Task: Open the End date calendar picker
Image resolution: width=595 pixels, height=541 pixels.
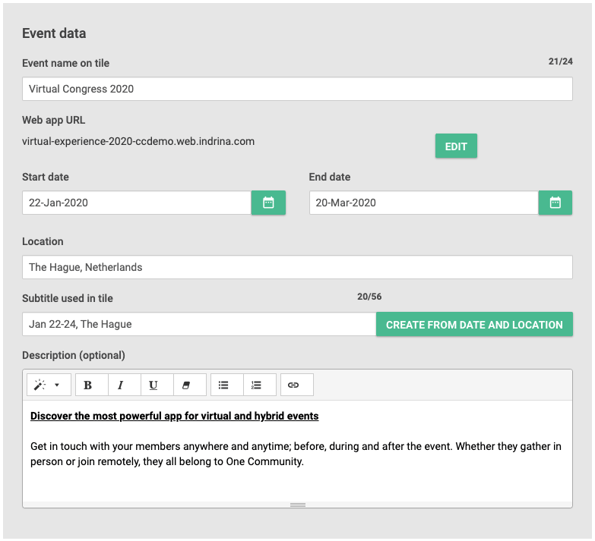Action: pos(555,203)
